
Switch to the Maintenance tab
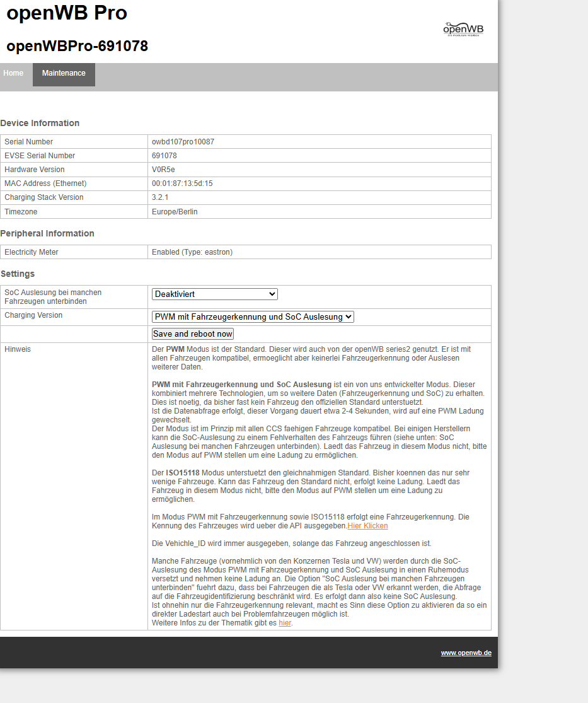pos(64,74)
